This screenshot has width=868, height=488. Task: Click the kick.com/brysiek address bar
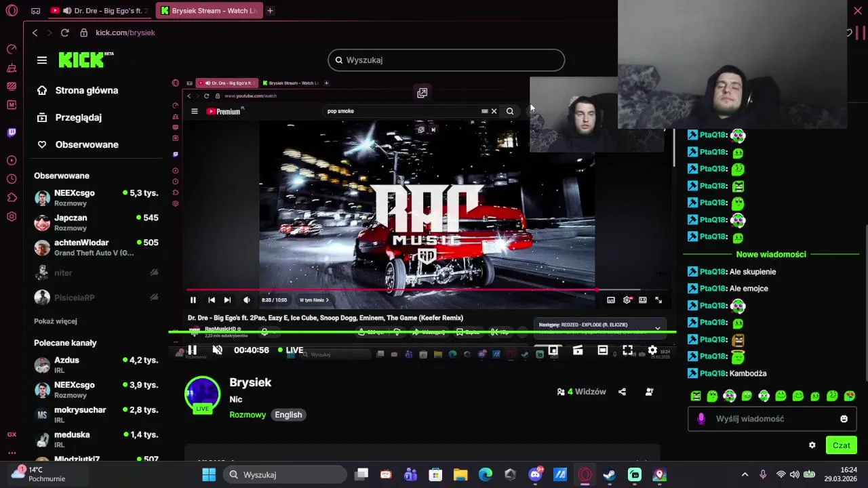pos(125,33)
